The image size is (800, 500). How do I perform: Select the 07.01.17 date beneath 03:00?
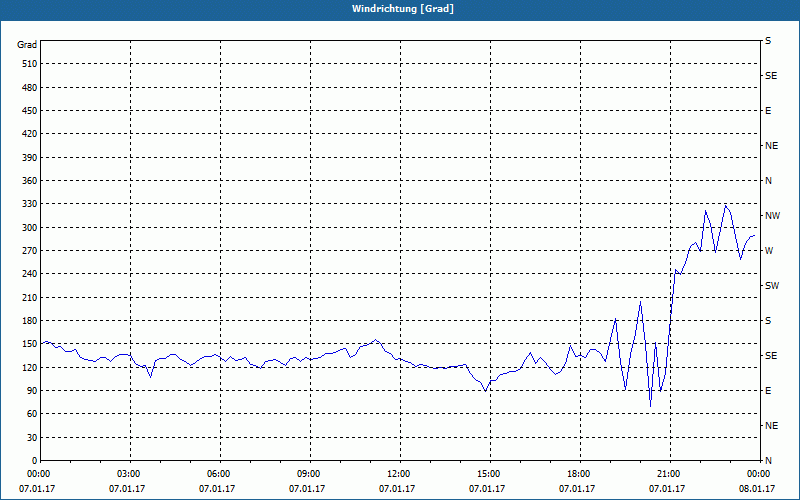point(127,489)
